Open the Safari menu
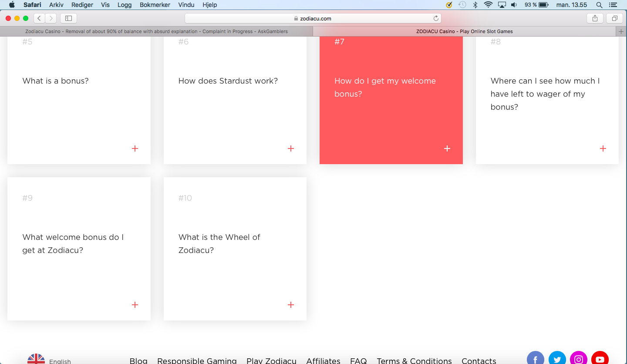The height and width of the screenshot is (364, 627). (x=32, y=5)
